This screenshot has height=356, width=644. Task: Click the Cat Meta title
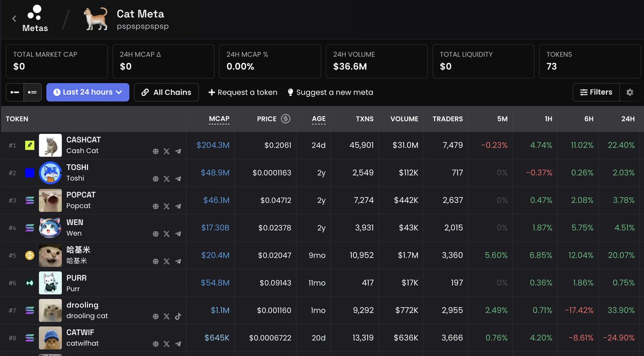pyautogui.click(x=141, y=13)
